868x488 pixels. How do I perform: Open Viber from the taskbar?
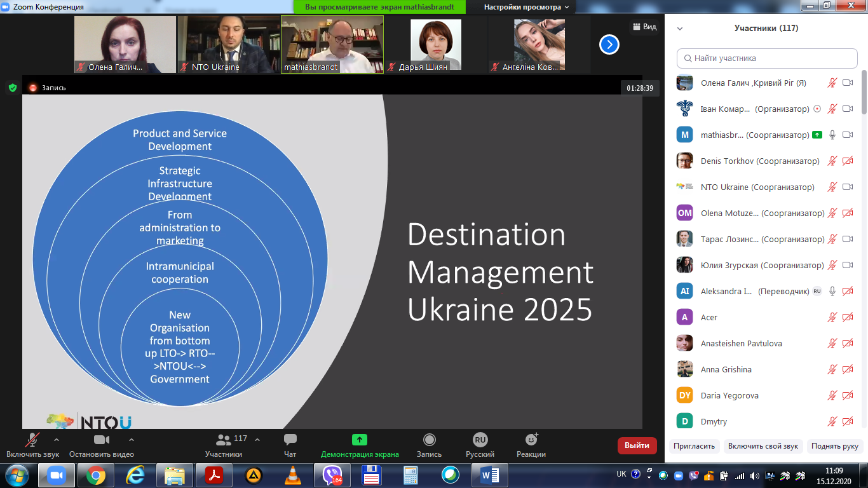click(x=332, y=475)
